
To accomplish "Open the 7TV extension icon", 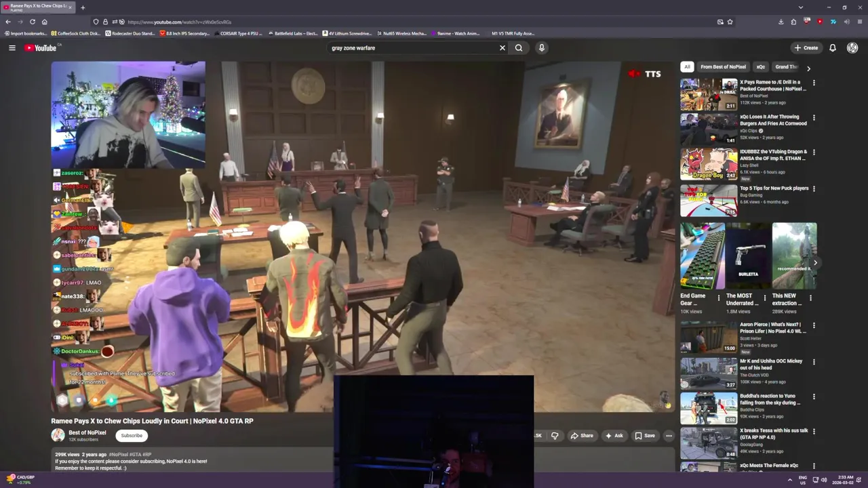I will click(x=833, y=22).
